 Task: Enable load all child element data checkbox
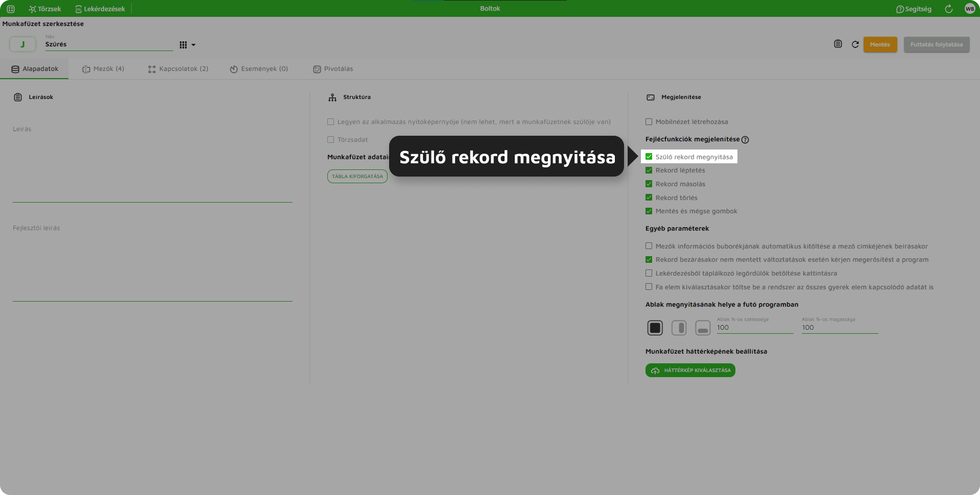tap(649, 287)
